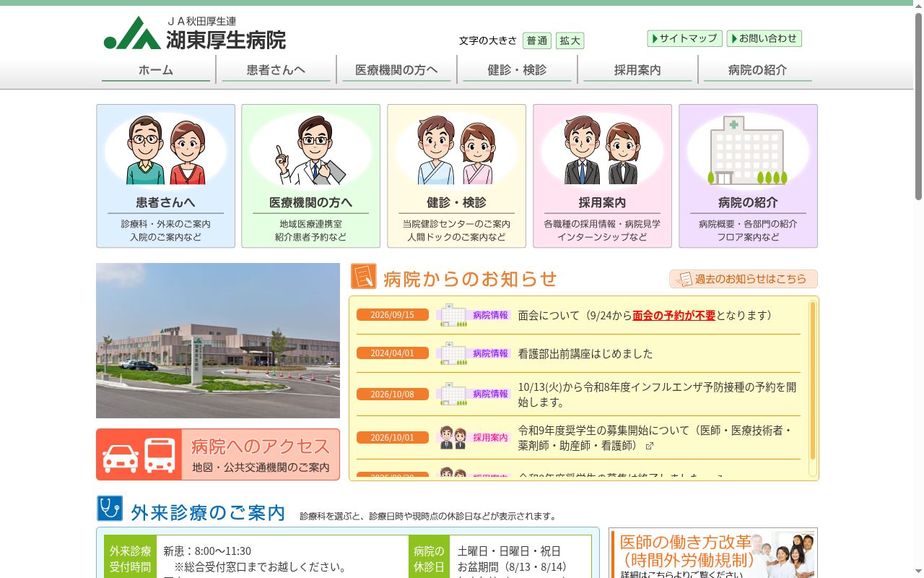Open the 健診・検診 navigation tab
The width and height of the screenshot is (924, 578).
517,70
